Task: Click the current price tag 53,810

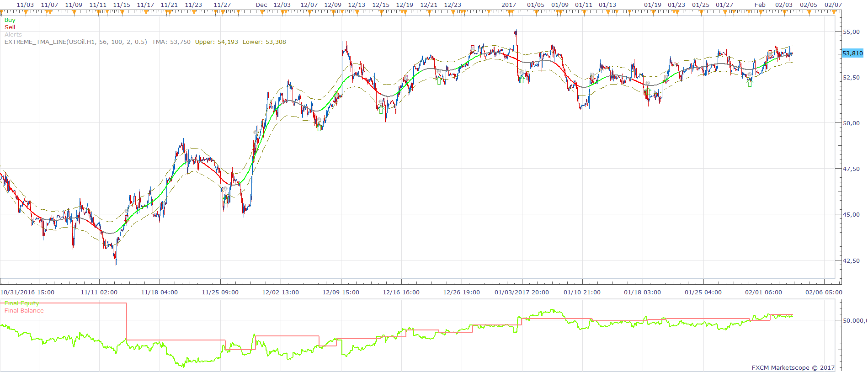Action: [852, 53]
